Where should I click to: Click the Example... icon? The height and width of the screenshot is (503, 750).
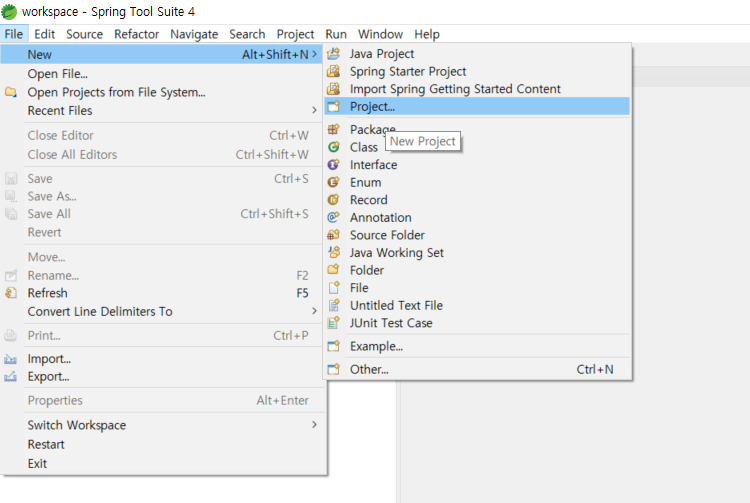pyautogui.click(x=333, y=346)
